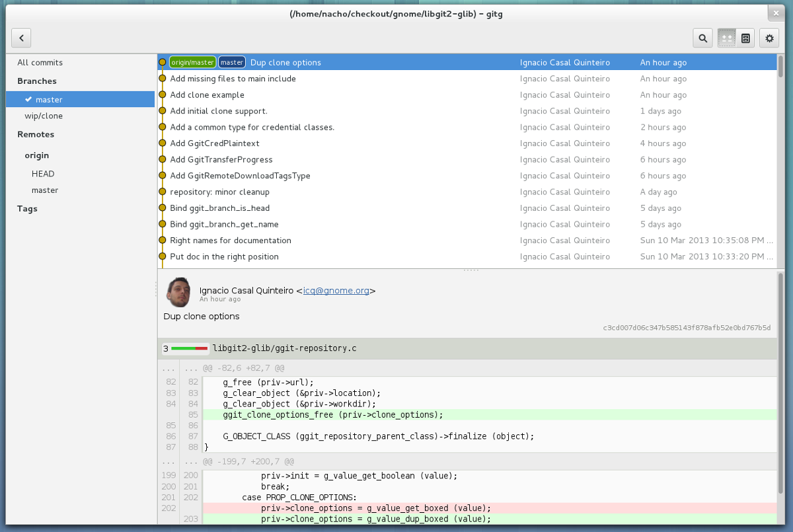Click the back navigation arrow

pyautogui.click(x=20, y=38)
